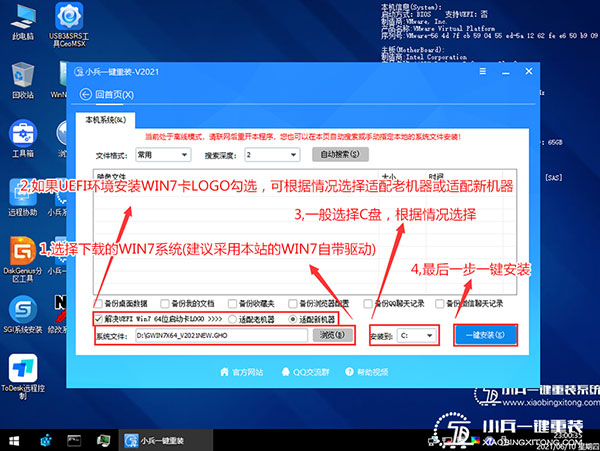Open the hamburger menu in 小兵一键重装 title bar
This screenshot has width=600, height=451.
[x=483, y=72]
